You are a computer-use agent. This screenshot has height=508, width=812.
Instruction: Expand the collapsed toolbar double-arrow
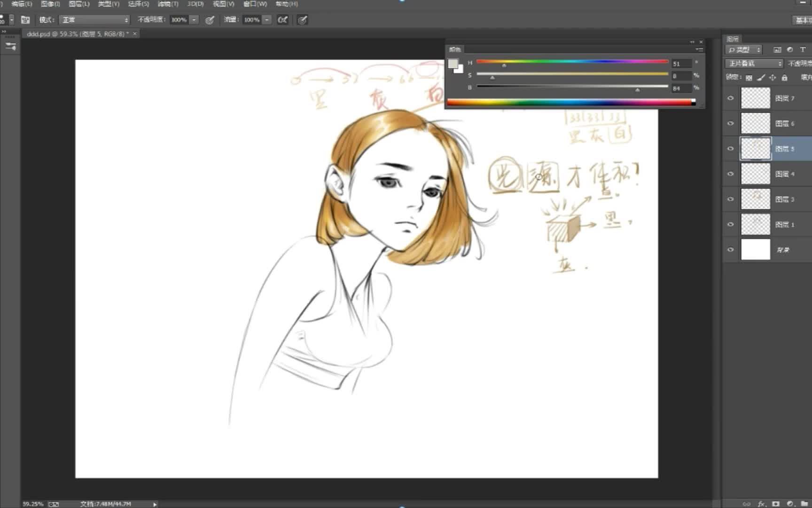pyautogui.click(x=4, y=32)
